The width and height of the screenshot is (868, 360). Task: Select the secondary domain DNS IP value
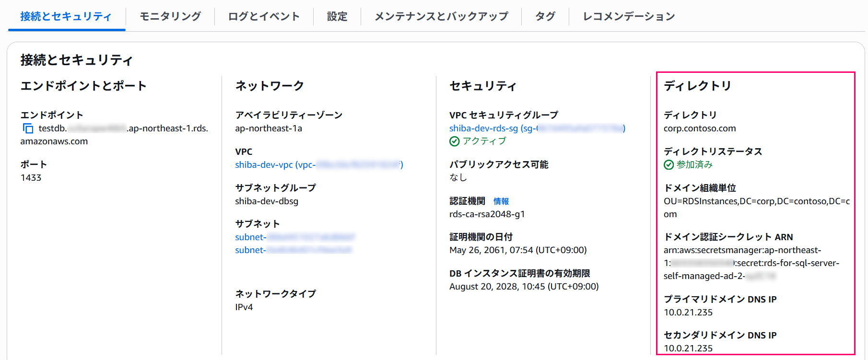tap(688, 348)
